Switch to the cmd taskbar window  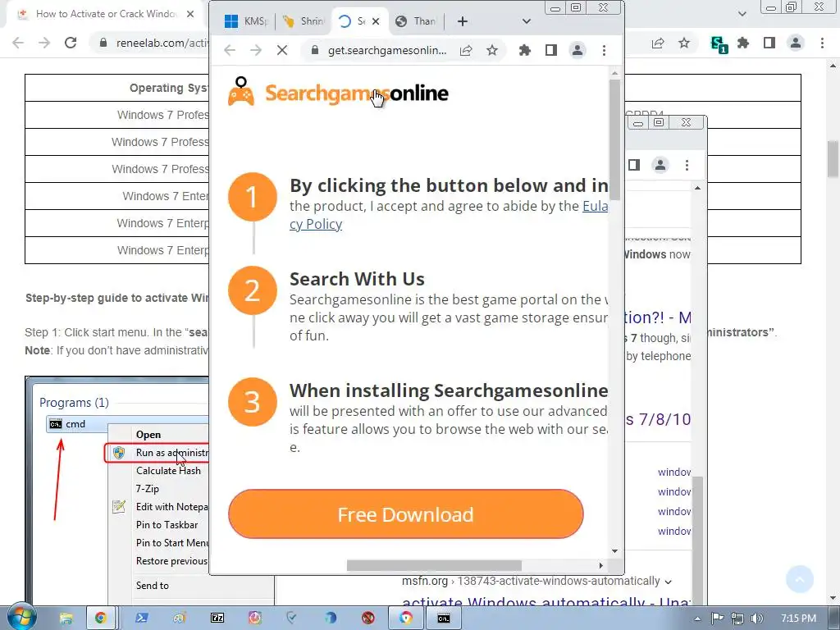[444, 619]
